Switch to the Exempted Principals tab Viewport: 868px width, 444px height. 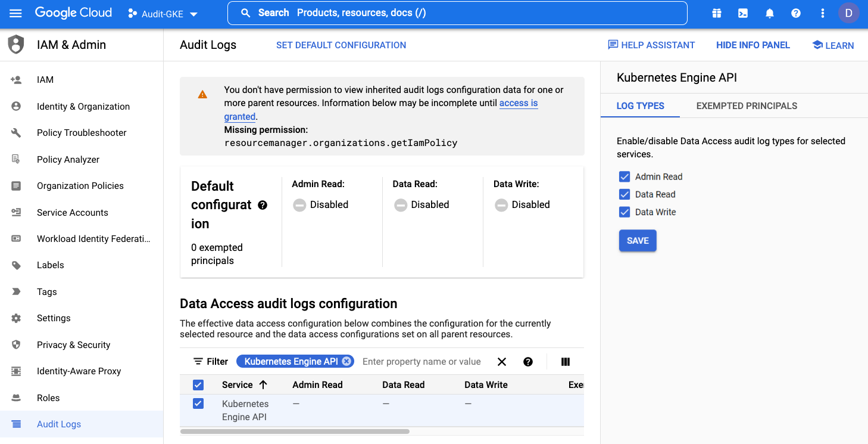pyautogui.click(x=747, y=106)
